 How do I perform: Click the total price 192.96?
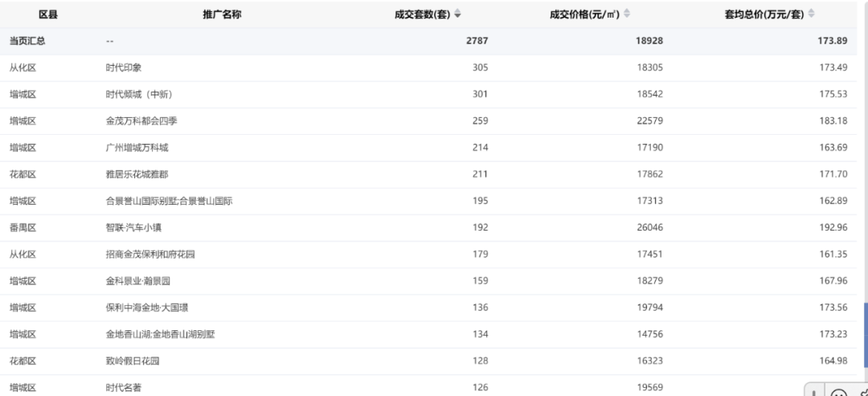click(833, 227)
